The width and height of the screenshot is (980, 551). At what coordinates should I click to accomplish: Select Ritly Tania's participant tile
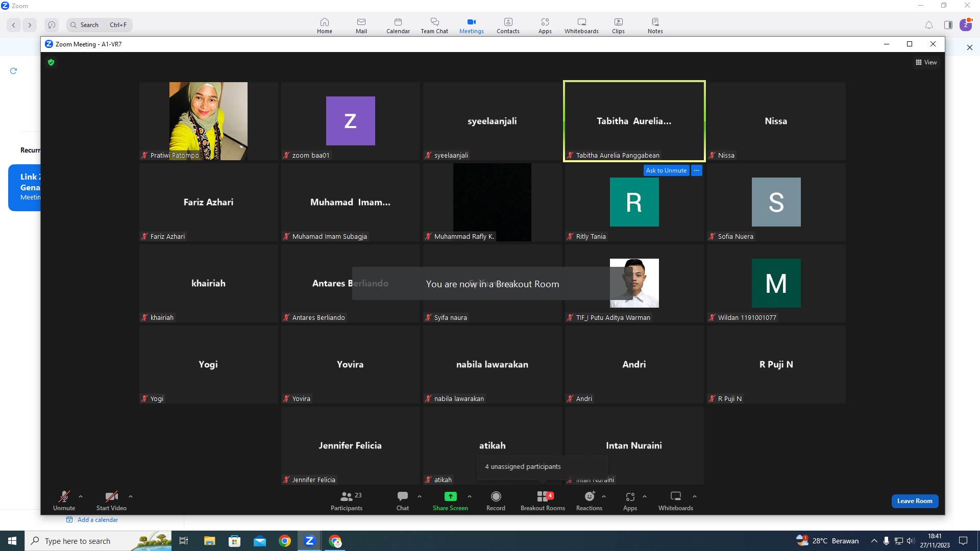(x=634, y=202)
